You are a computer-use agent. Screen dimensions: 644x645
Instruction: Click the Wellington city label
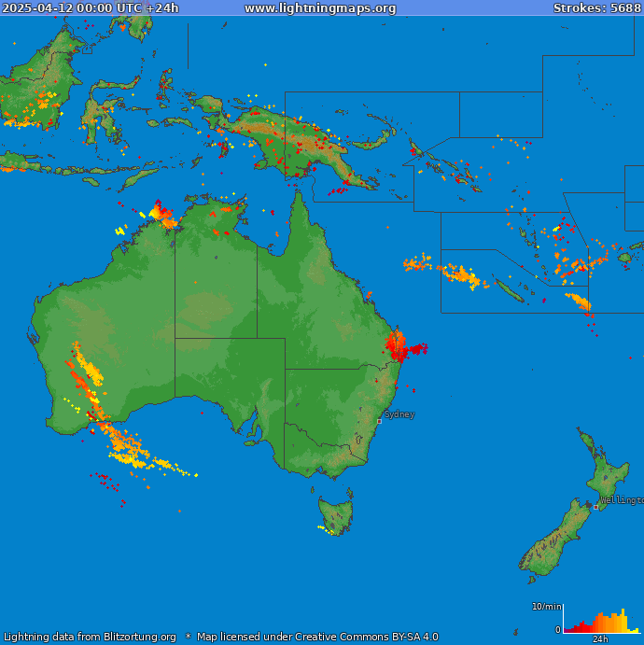pyautogui.click(x=623, y=500)
